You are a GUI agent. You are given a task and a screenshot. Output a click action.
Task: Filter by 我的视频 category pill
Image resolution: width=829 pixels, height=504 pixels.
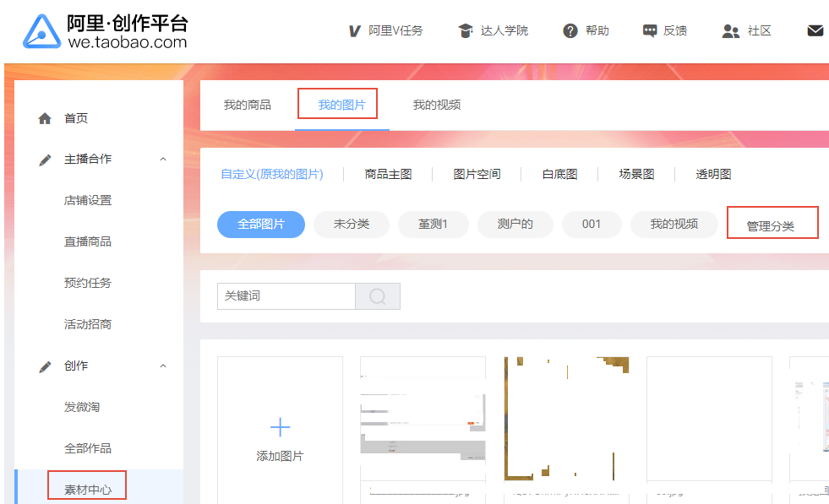pyautogui.click(x=674, y=224)
